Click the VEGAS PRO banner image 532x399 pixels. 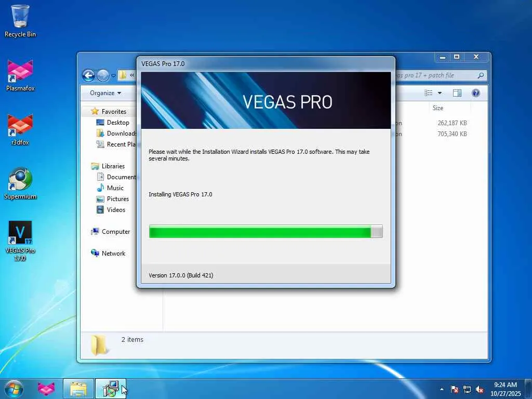265,100
